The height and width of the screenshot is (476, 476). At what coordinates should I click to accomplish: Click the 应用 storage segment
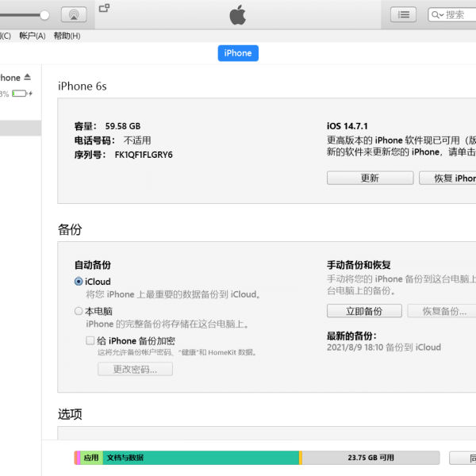tap(91, 458)
